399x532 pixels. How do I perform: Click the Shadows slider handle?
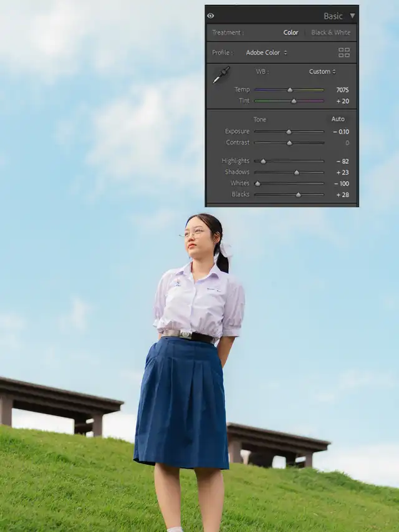297,172
